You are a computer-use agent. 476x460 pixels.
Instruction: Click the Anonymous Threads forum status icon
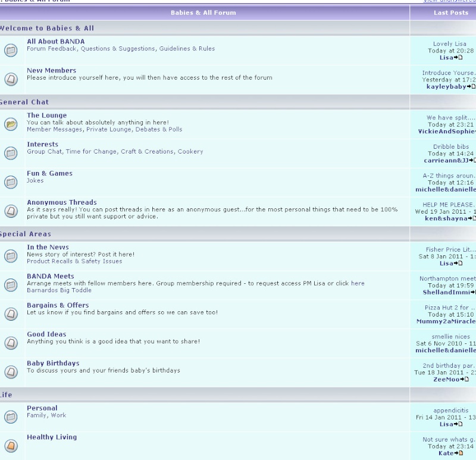[x=11, y=211]
